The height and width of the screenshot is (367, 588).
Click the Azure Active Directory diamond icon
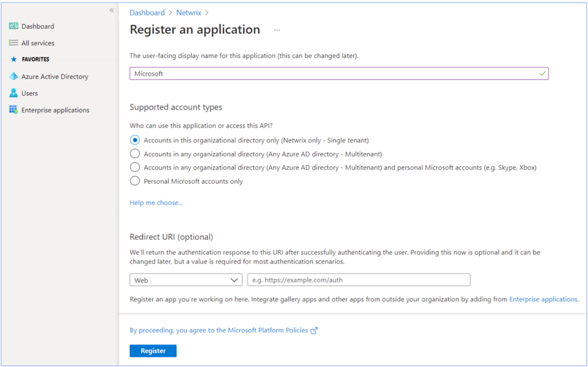click(13, 76)
